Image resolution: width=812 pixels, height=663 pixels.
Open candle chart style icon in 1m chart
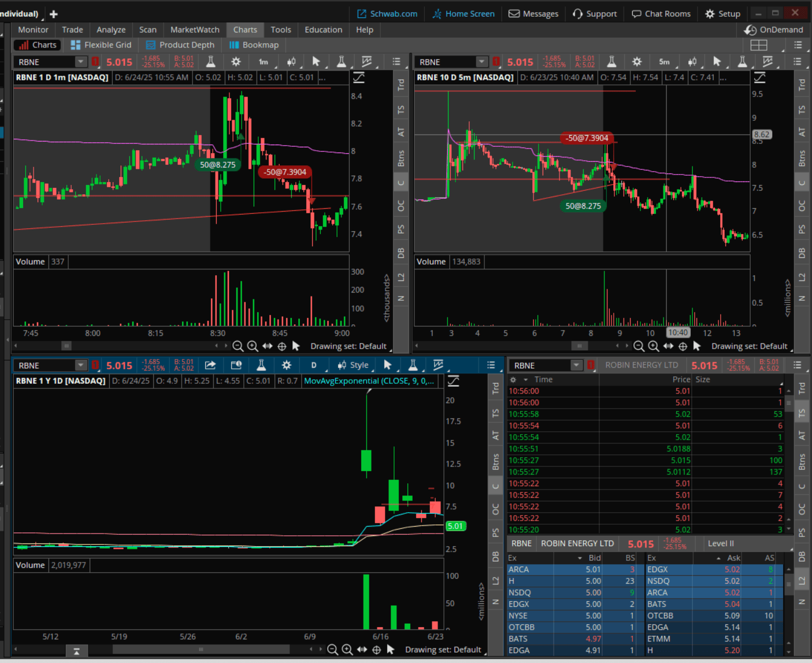pyautogui.click(x=291, y=62)
